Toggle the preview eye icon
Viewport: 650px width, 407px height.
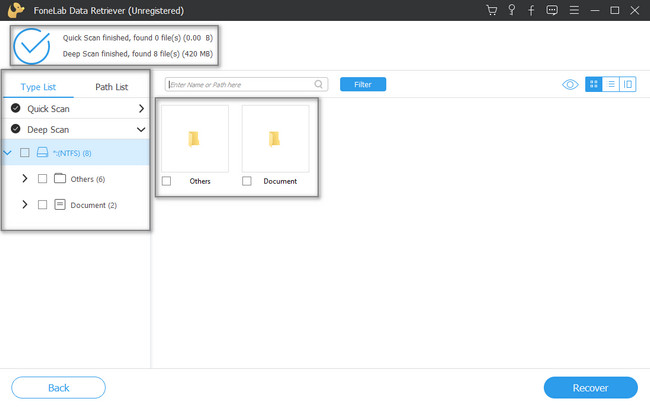click(570, 85)
